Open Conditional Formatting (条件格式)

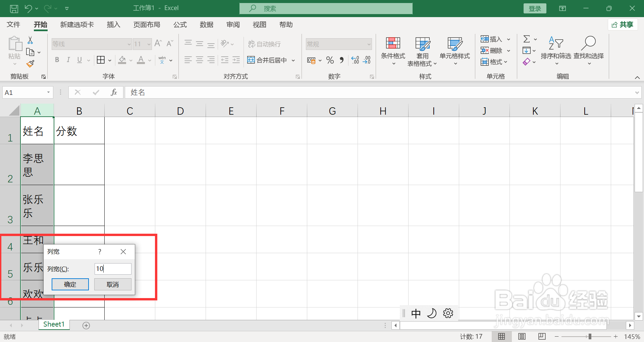pos(393,51)
